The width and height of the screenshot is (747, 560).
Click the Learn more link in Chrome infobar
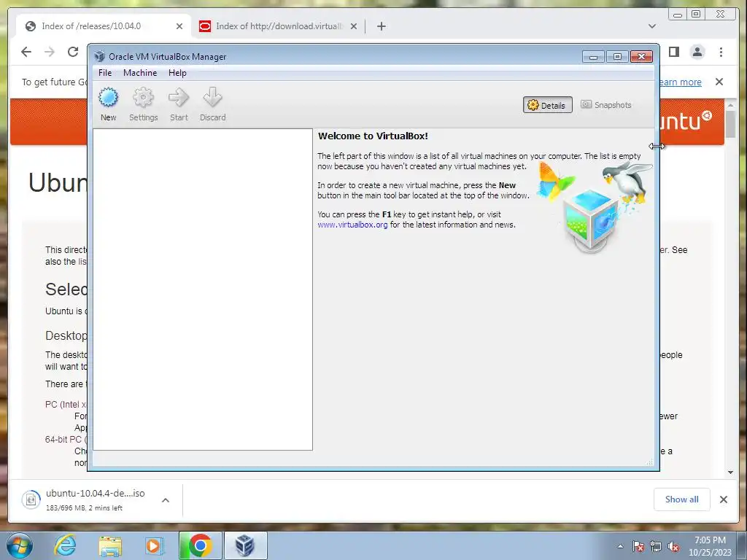(x=681, y=82)
